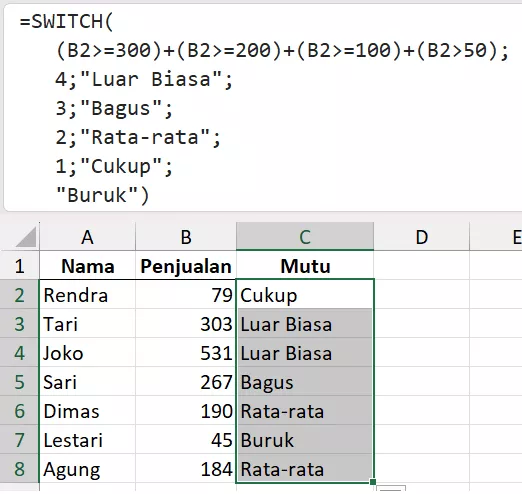522x494 pixels.
Task: Select column B header
Action: tap(186, 237)
